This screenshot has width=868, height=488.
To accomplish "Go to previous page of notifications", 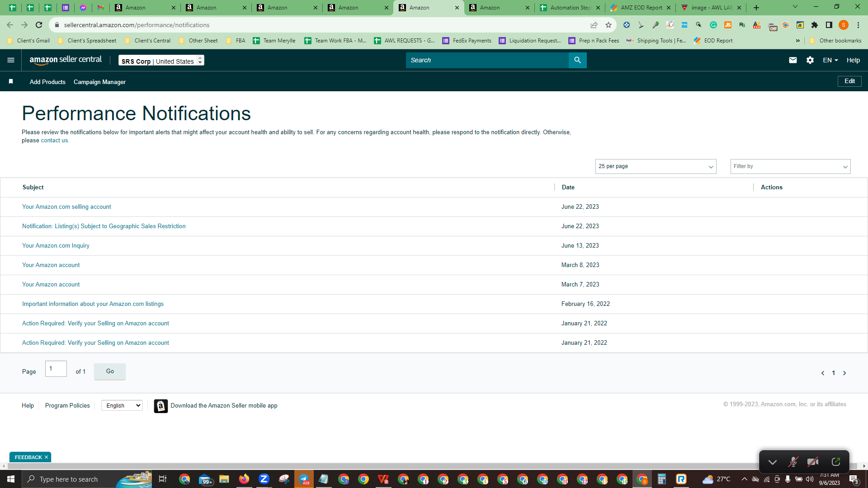I will (x=823, y=373).
